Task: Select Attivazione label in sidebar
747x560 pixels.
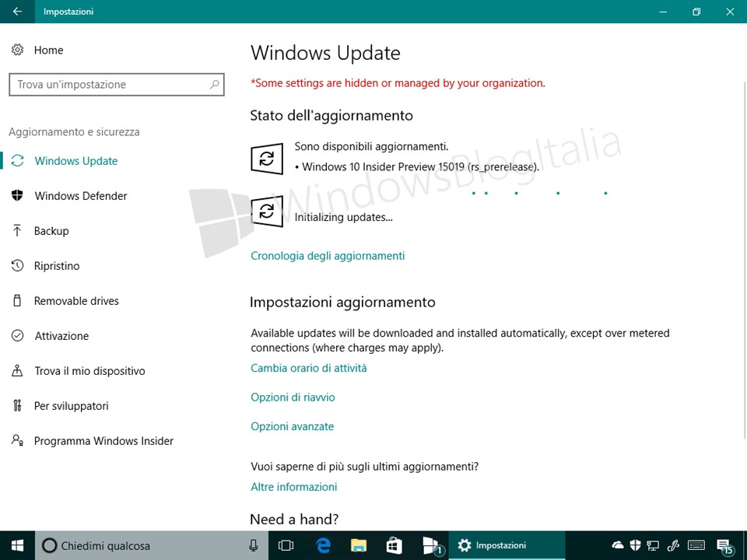Action: [x=61, y=336]
